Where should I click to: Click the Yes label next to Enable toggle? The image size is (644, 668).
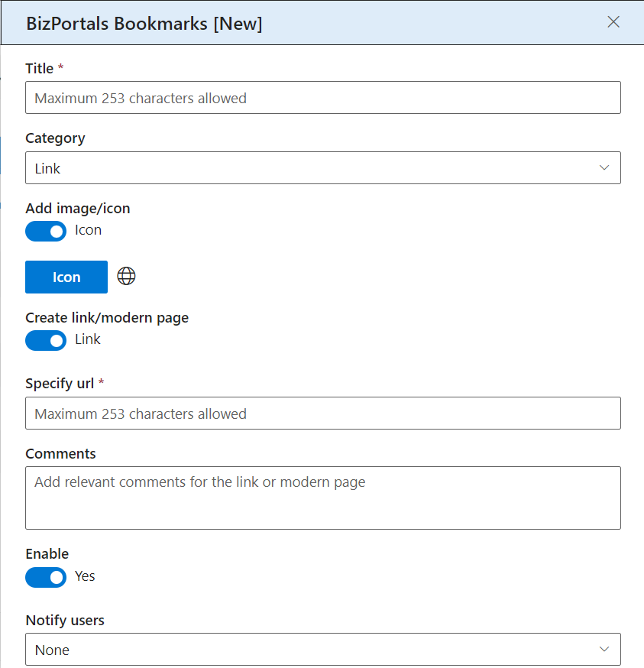[85, 576]
